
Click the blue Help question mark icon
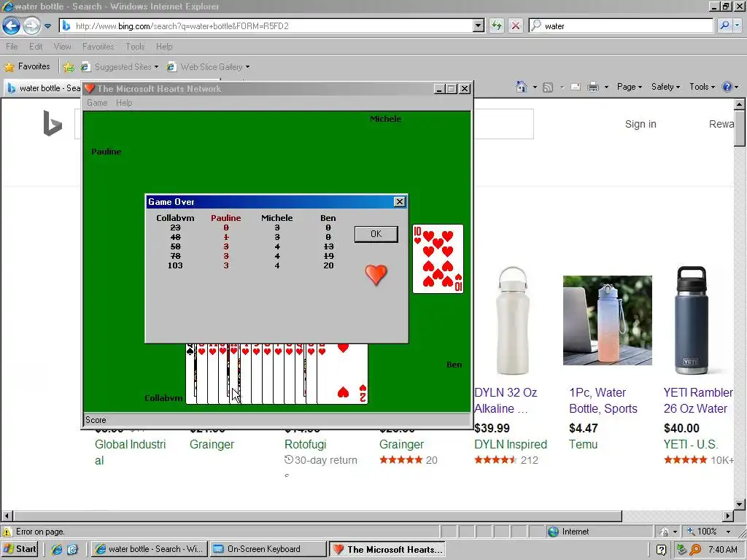click(x=727, y=87)
